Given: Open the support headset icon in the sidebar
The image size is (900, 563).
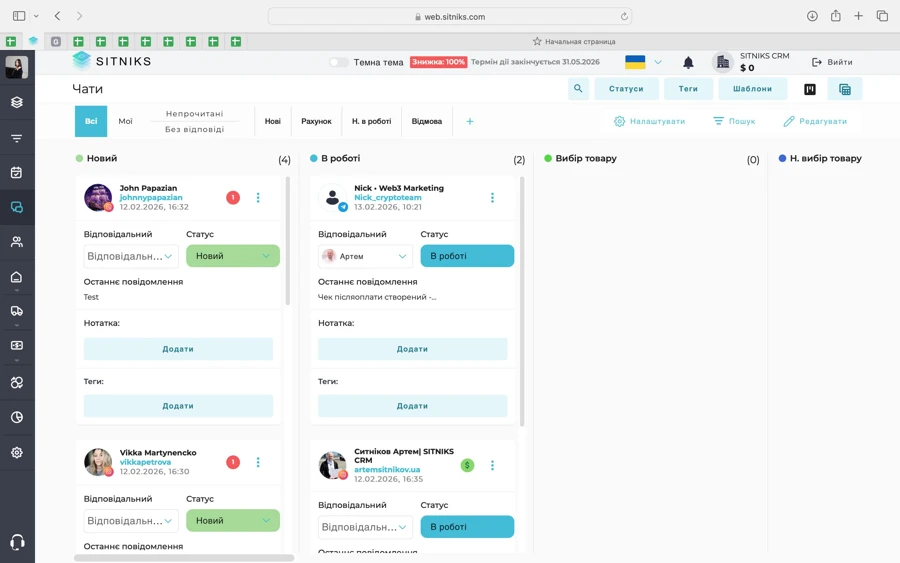Looking at the screenshot, I should coord(17,542).
